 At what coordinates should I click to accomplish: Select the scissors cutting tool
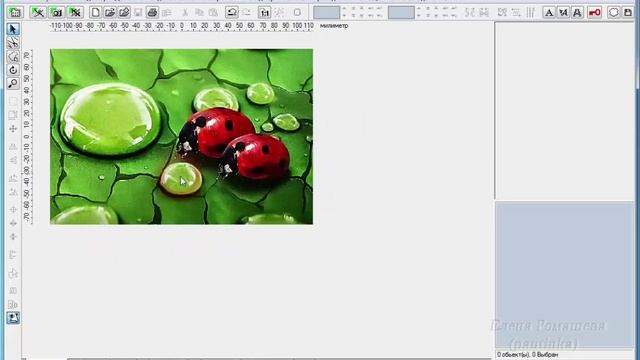pyautogui.click(x=13, y=42)
